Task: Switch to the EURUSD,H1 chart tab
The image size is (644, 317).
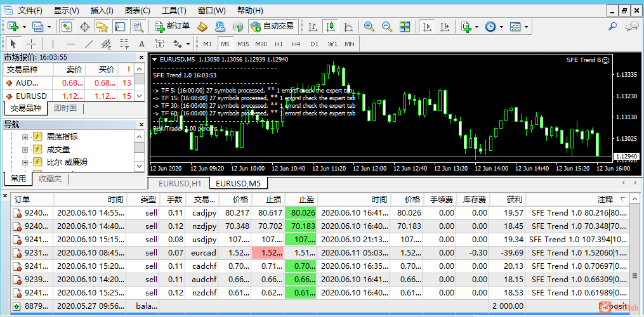Action: pos(179,183)
